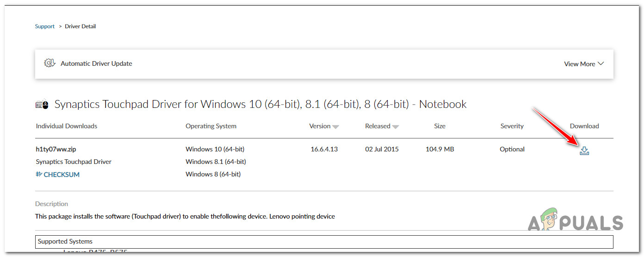The height and width of the screenshot is (257, 644).
Task: Click the Automatic Driver Update label
Action: [x=96, y=63]
